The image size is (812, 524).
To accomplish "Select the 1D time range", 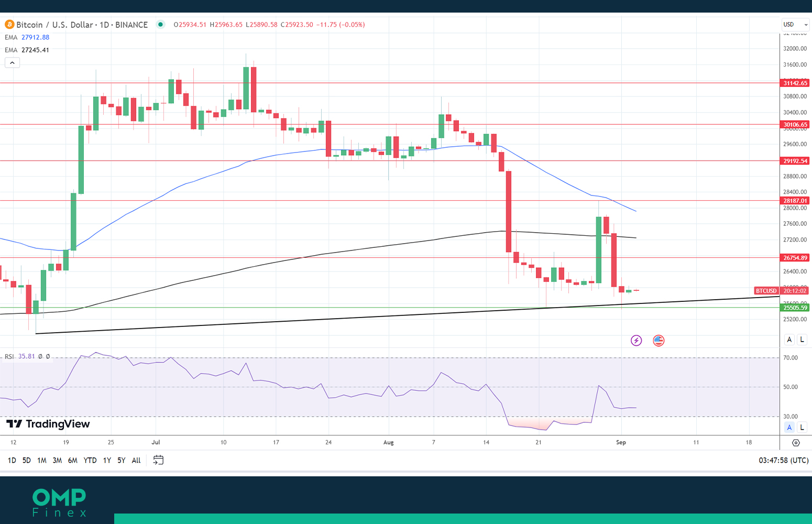I will pos(12,460).
